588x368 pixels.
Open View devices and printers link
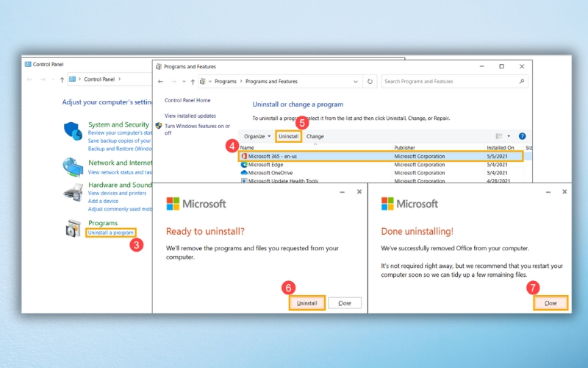pos(117,193)
